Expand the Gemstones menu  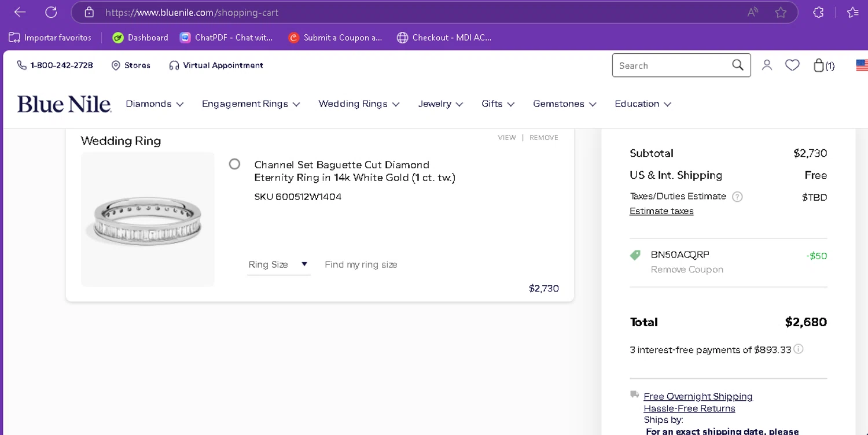(564, 104)
